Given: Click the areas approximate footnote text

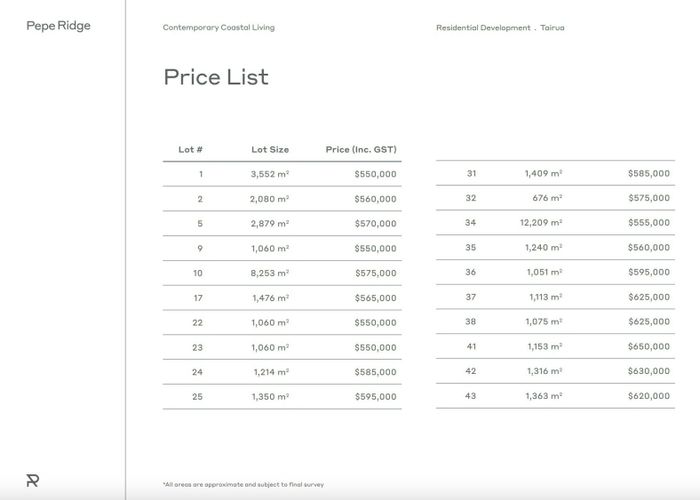Looking at the screenshot, I should 244,484.
